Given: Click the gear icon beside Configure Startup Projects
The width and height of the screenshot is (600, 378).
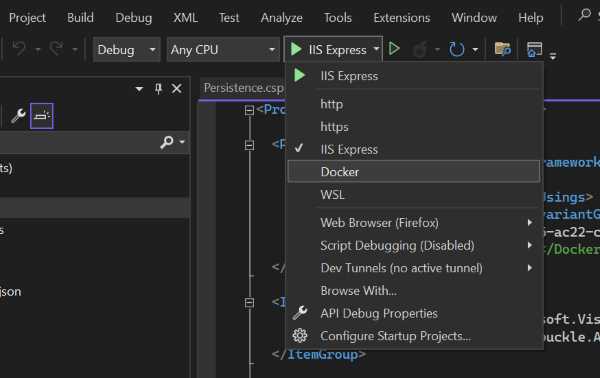Looking at the screenshot, I should pos(300,336).
